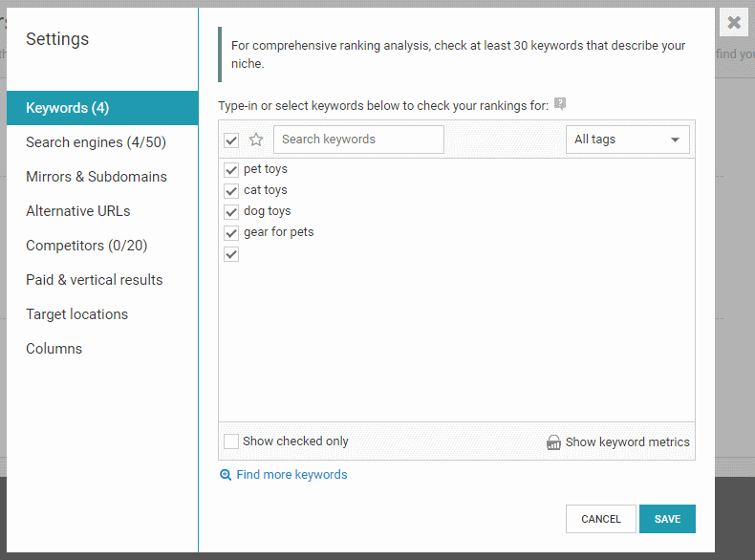Uncheck the 'pet toys' keyword
This screenshot has height=560, width=755.
pyautogui.click(x=231, y=170)
